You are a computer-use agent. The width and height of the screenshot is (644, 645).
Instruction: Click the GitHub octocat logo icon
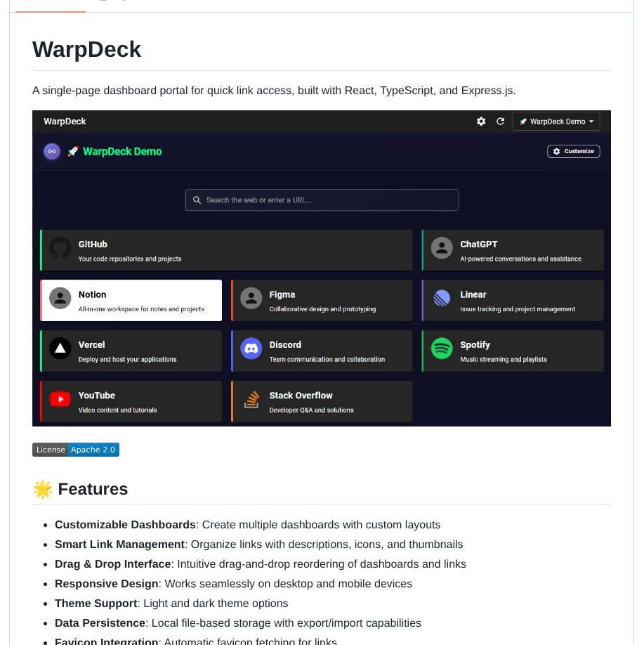click(x=60, y=248)
